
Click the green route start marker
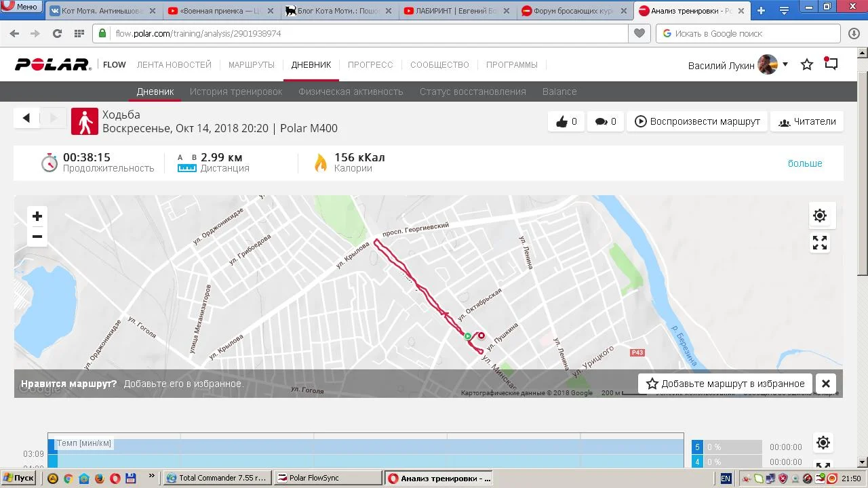click(x=468, y=336)
